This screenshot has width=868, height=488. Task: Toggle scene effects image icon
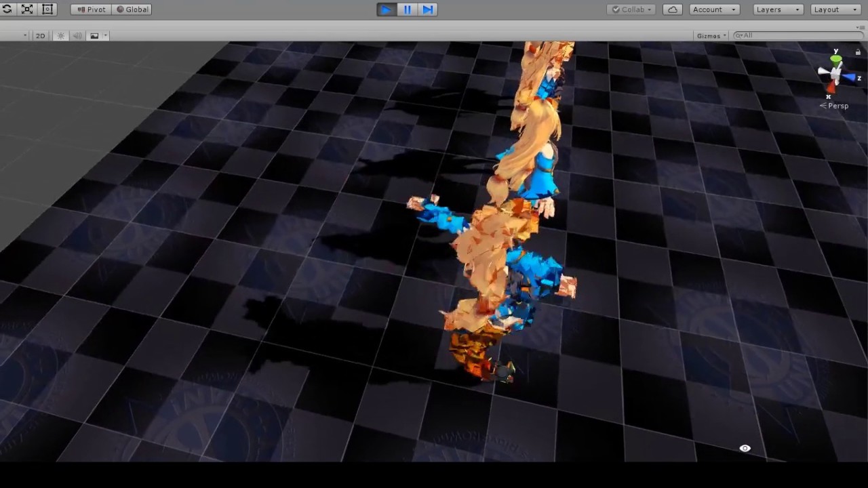[x=94, y=36]
